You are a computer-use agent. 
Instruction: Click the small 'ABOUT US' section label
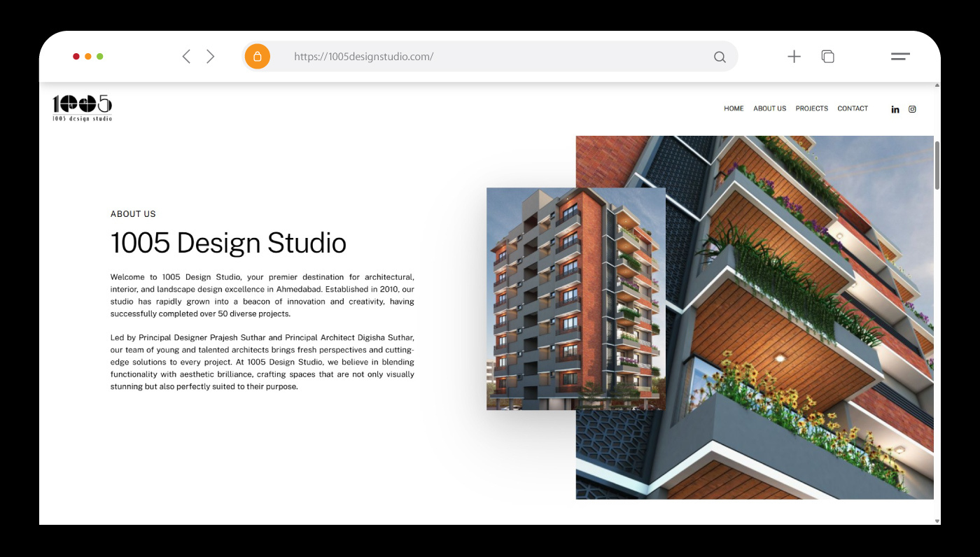coord(133,214)
